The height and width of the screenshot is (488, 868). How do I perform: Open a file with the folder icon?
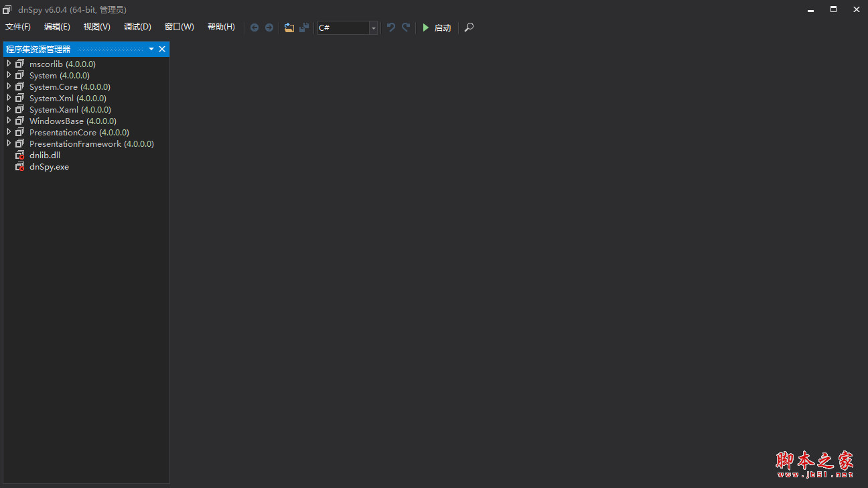click(x=289, y=27)
